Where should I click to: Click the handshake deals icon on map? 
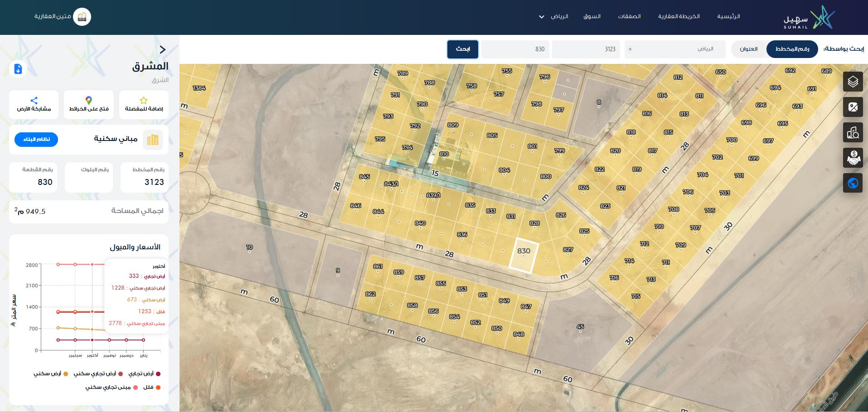click(853, 158)
